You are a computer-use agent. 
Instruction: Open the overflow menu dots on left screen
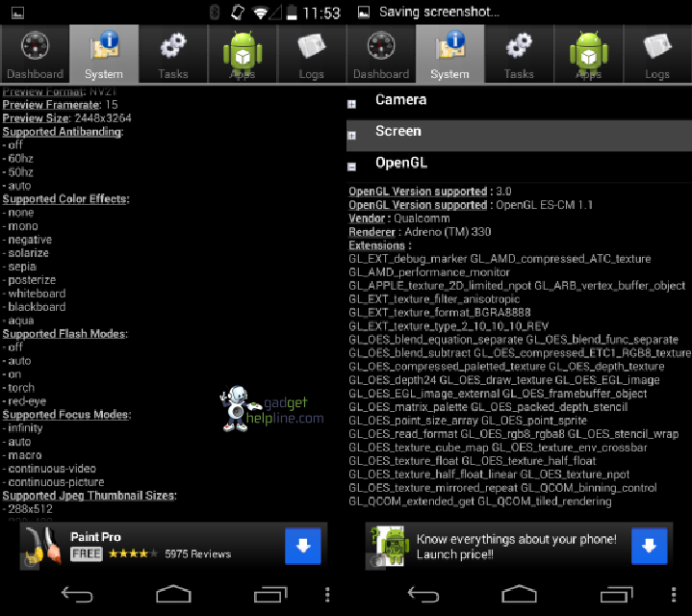point(327,595)
